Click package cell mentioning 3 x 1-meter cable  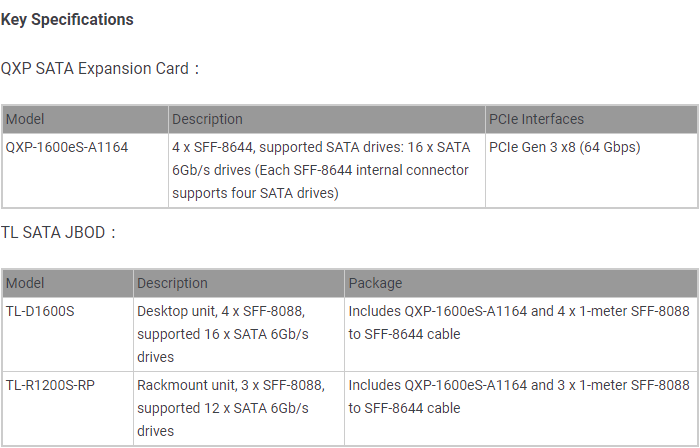pos(518,396)
